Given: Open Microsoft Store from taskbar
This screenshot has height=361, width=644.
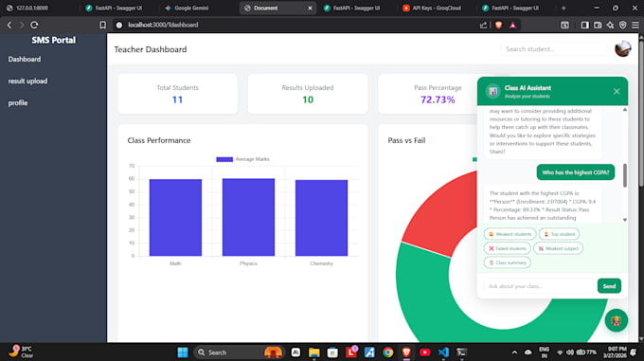Looking at the screenshot, I should pyautogui.click(x=332, y=352).
